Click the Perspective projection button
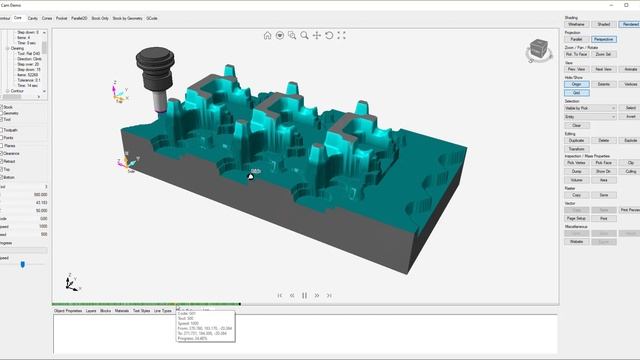 coord(604,39)
